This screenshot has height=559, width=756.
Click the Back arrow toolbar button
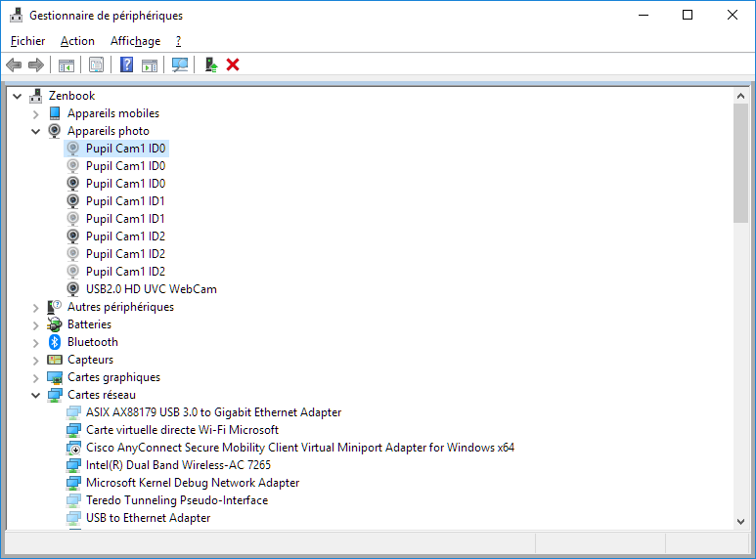click(x=14, y=64)
